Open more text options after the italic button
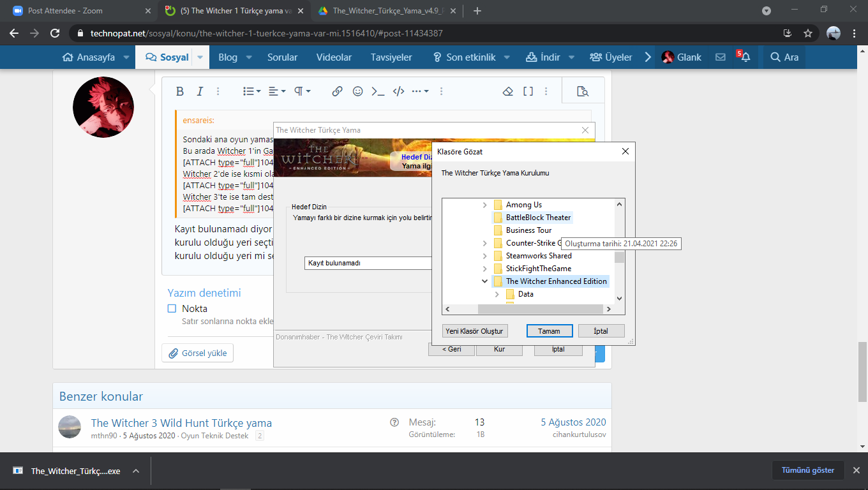Image resolution: width=868 pixels, height=490 pixels. click(x=218, y=91)
